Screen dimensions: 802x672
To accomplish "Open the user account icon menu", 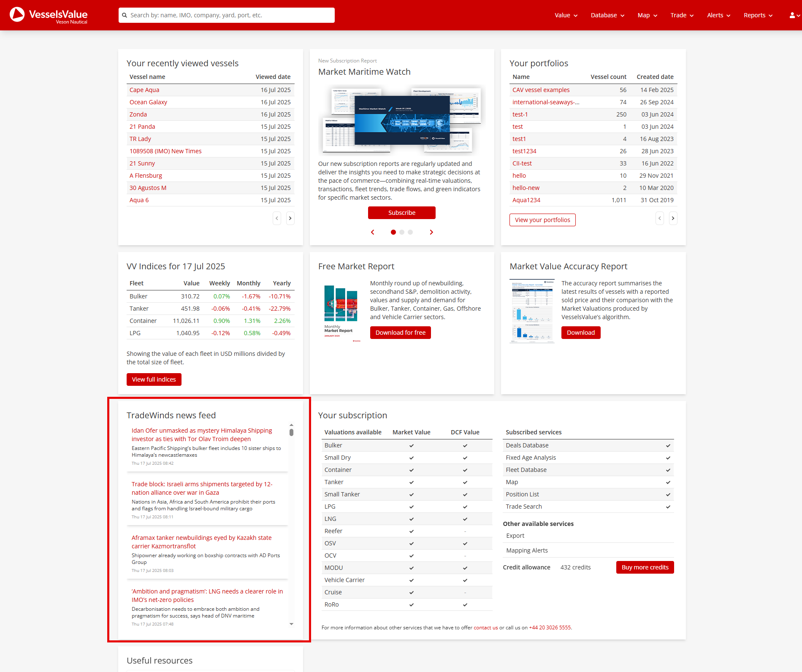I will [x=793, y=15].
